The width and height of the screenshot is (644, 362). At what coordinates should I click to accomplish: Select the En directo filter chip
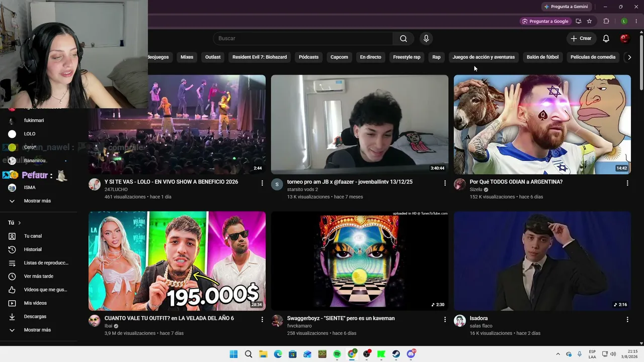click(x=370, y=57)
